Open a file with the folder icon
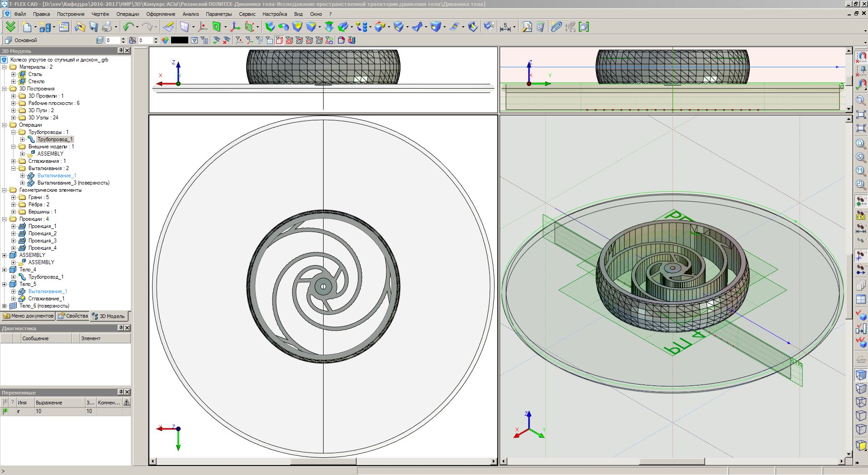The image size is (868, 475). click(x=80, y=27)
